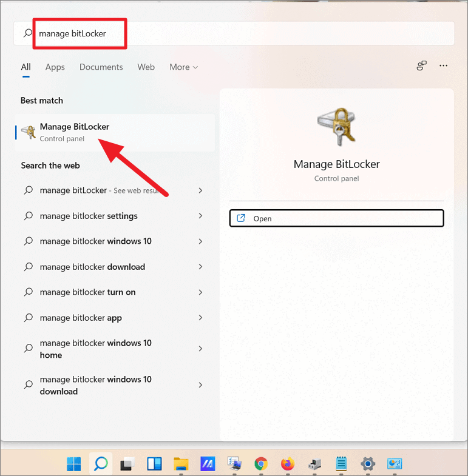Expand arrow for 'manage bitlocker windows 10'

coord(200,241)
